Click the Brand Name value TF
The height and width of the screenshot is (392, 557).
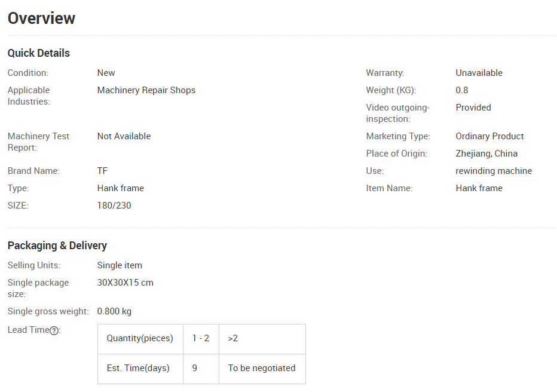[102, 171]
